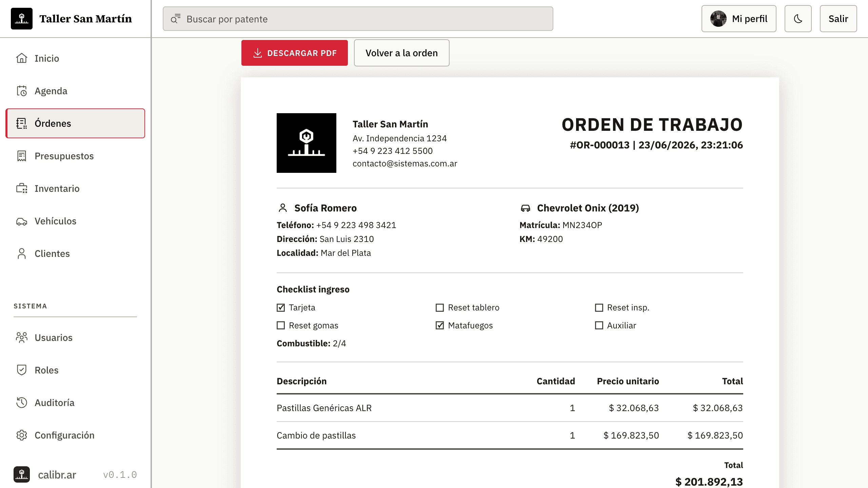Open the Presupuestos menu item
868x488 pixels.
click(75, 156)
